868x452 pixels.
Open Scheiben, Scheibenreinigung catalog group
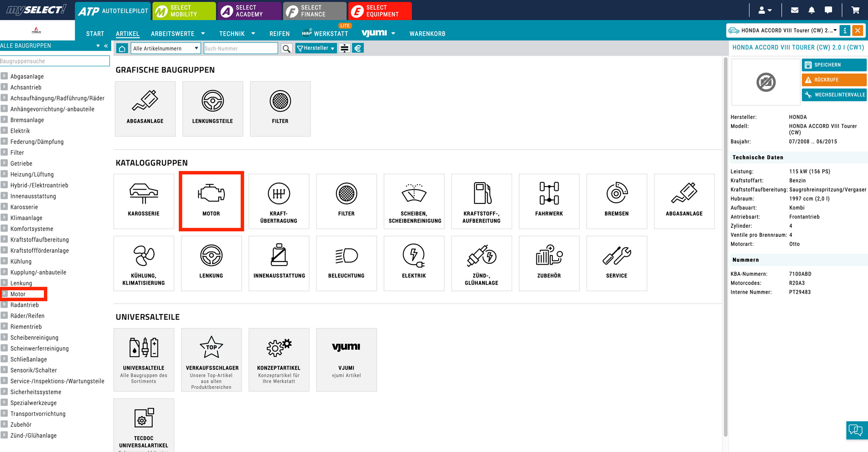[414, 201]
